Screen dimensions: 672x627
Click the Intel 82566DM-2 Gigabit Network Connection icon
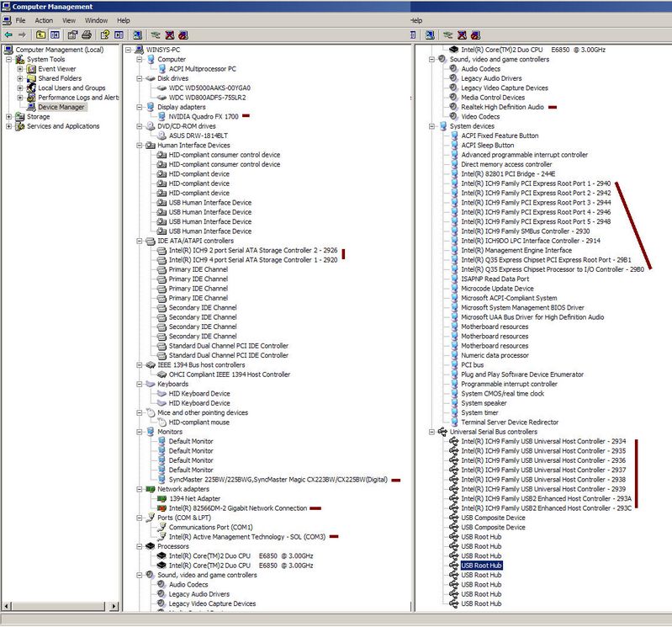click(x=162, y=508)
